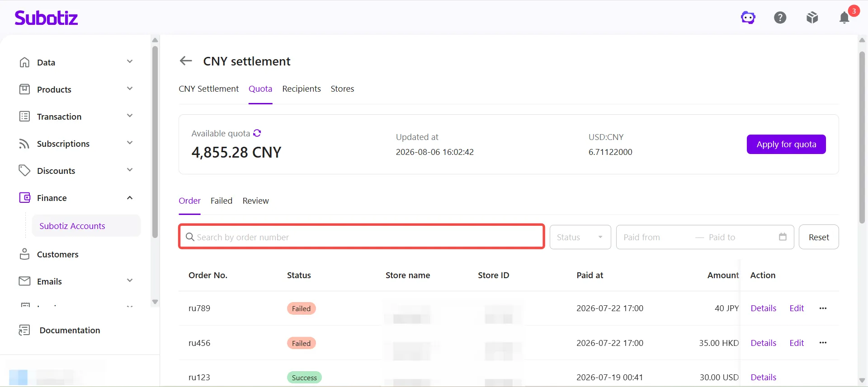This screenshot has height=387, width=868.
Task: Click the package box icon in header
Action: click(x=812, y=18)
